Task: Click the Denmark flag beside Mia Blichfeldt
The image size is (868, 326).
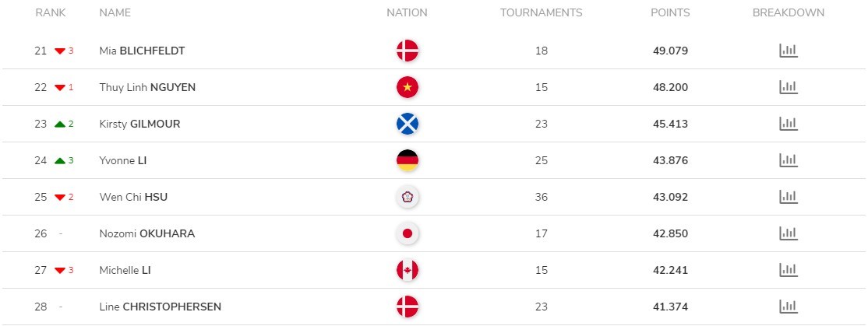Action: [408, 51]
